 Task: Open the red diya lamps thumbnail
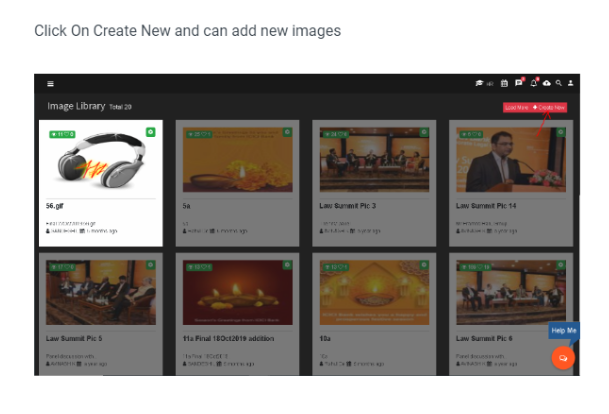pos(238,293)
